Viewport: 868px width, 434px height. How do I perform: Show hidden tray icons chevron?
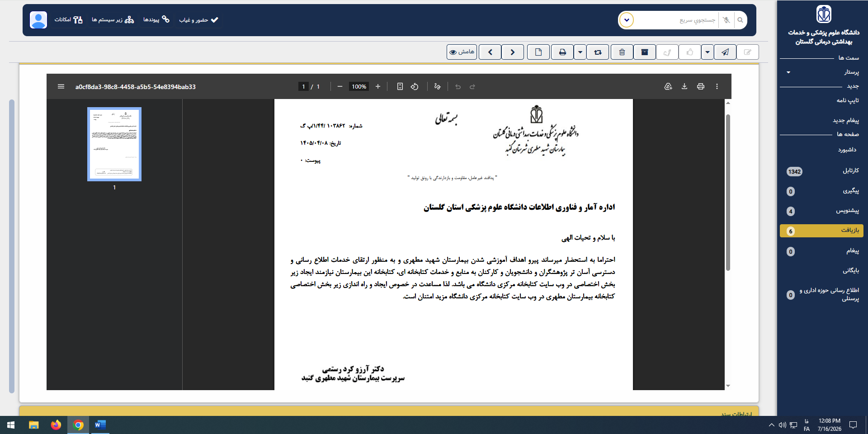click(x=771, y=425)
